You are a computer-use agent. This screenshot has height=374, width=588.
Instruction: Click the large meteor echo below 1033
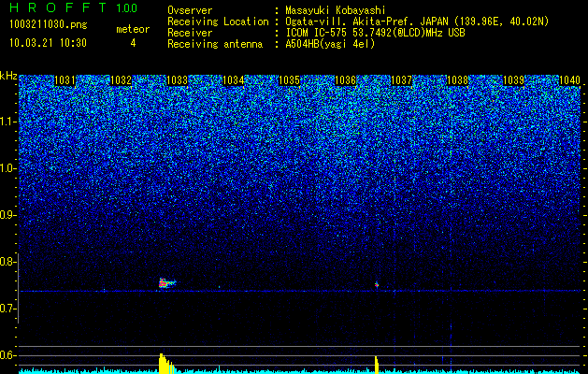point(165,283)
